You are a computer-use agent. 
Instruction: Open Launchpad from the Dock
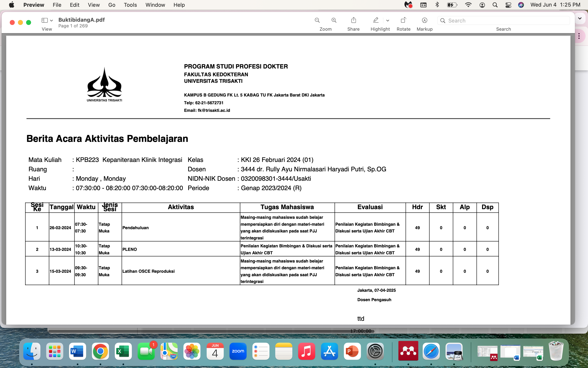[55, 351]
